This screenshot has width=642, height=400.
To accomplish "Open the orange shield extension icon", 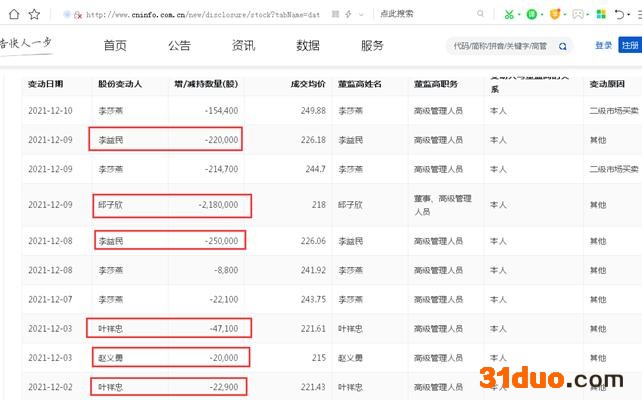I will click(554, 15).
